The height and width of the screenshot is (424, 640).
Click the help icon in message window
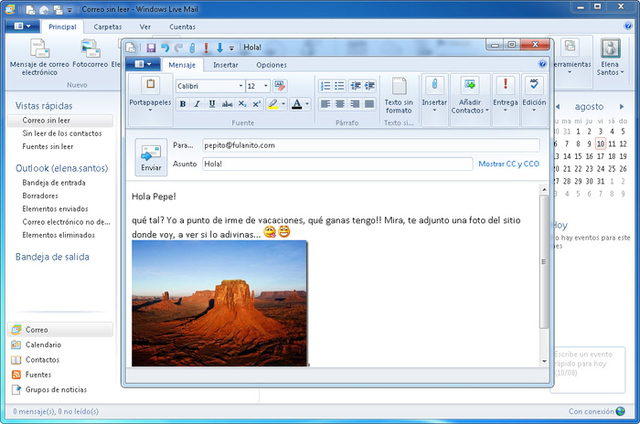(542, 64)
